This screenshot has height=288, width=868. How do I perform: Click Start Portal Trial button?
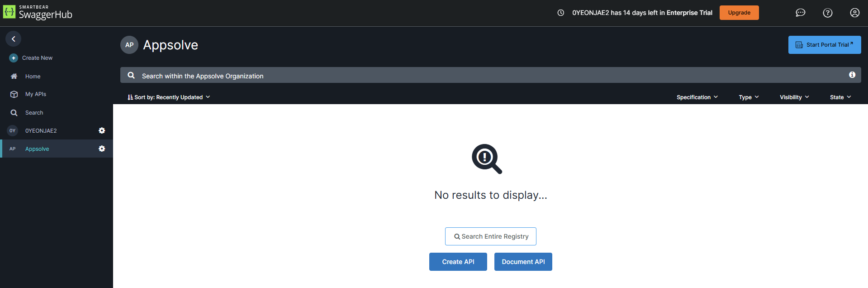(x=825, y=45)
